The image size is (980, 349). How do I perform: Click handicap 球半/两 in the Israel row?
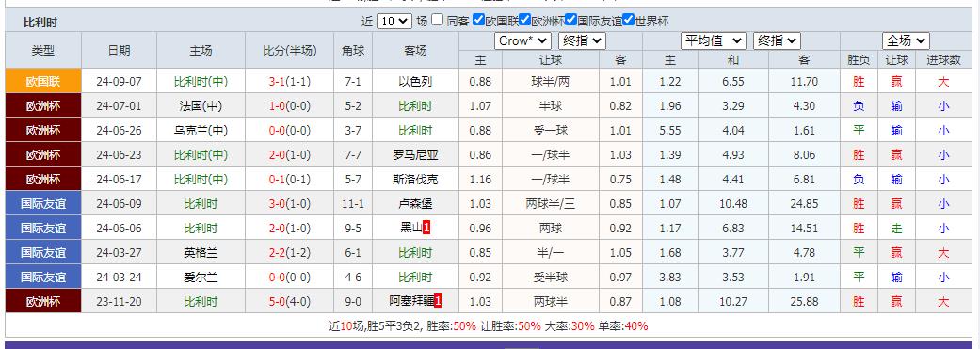coord(551,81)
